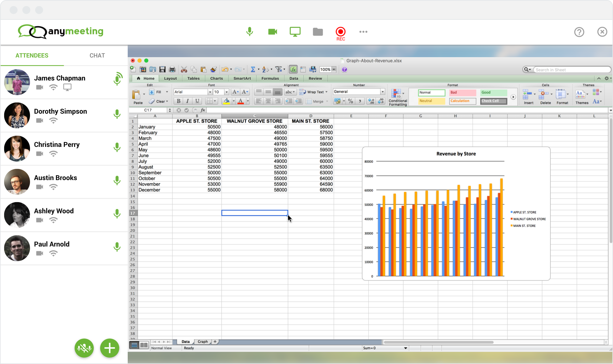Open the Formulas ribbon tab

point(270,78)
